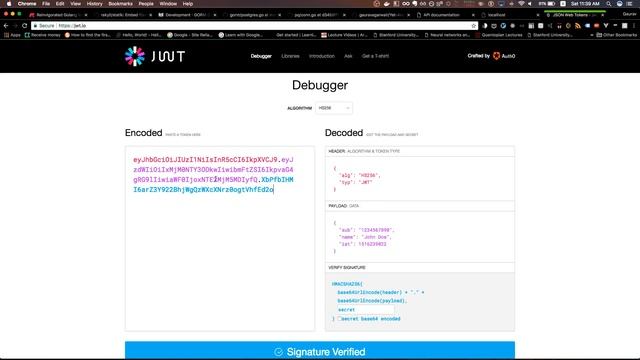
Task: Click the decoded Payload JSON editor
Action: click(x=420, y=237)
